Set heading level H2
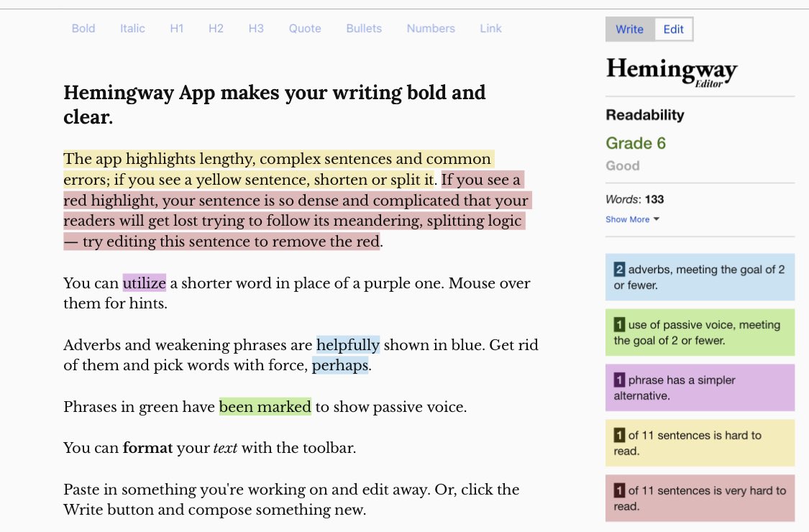The image size is (809, 532). tap(216, 28)
